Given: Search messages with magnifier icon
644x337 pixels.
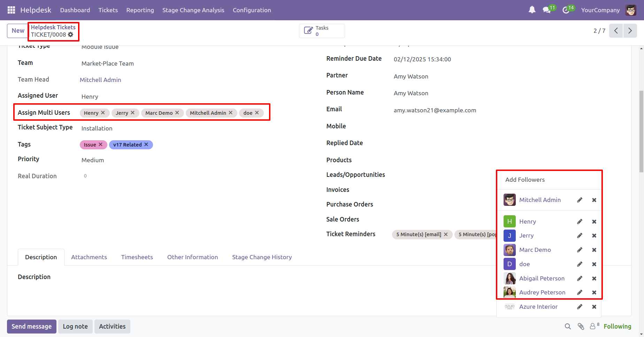Looking at the screenshot, I should (x=568, y=327).
